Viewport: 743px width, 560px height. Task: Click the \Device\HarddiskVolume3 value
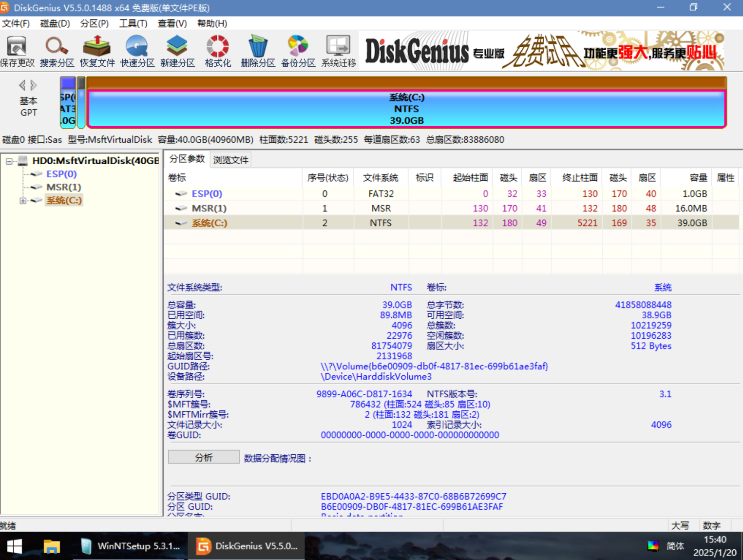[x=376, y=377]
